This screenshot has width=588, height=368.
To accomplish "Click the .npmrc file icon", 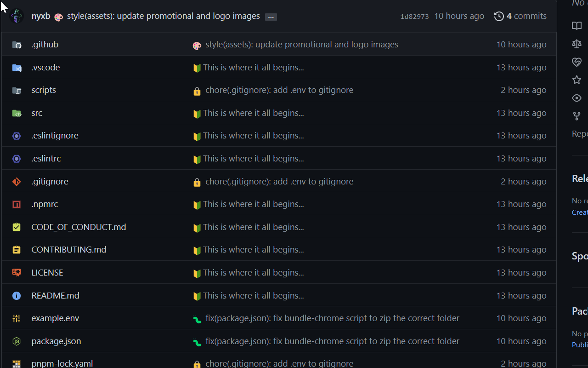I will coord(17,204).
